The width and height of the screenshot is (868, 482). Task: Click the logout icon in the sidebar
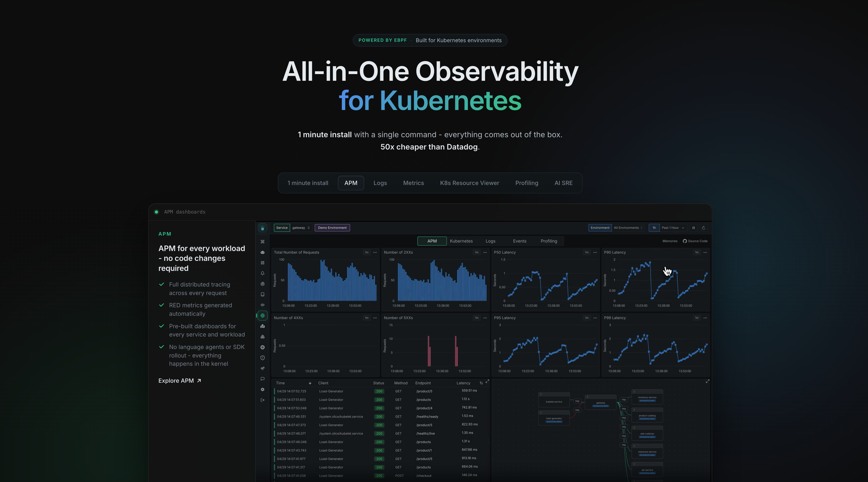tap(262, 400)
